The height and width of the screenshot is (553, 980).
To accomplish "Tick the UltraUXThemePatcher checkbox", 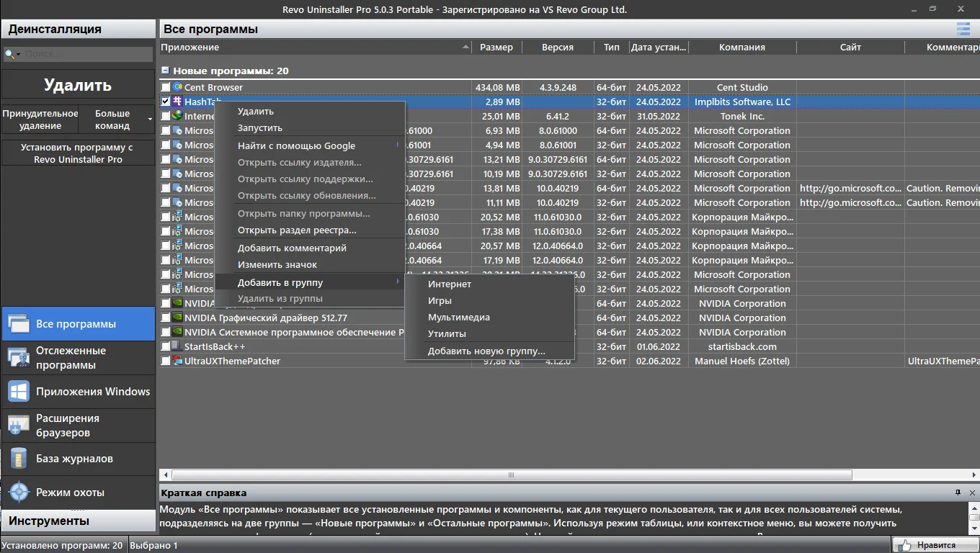I will coord(166,361).
